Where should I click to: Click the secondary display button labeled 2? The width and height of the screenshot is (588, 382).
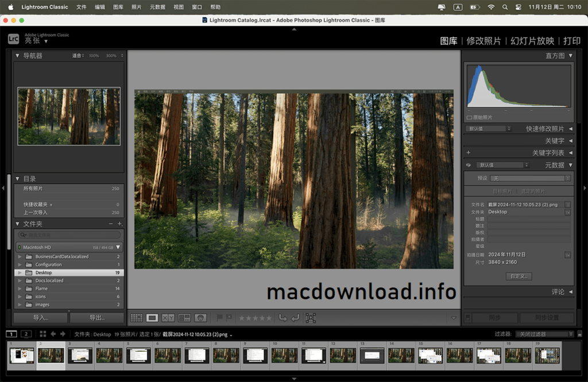pyautogui.click(x=25, y=334)
